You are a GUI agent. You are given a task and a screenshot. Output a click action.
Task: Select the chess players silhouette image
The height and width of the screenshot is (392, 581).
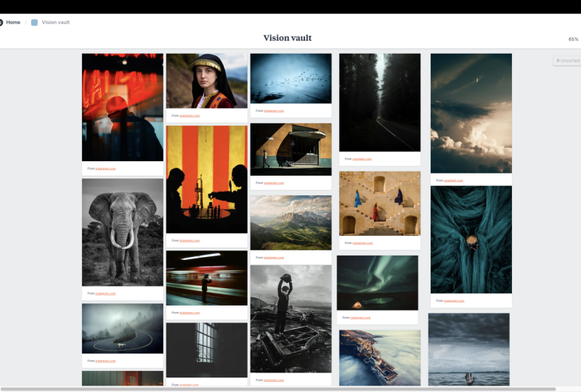point(207,179)
